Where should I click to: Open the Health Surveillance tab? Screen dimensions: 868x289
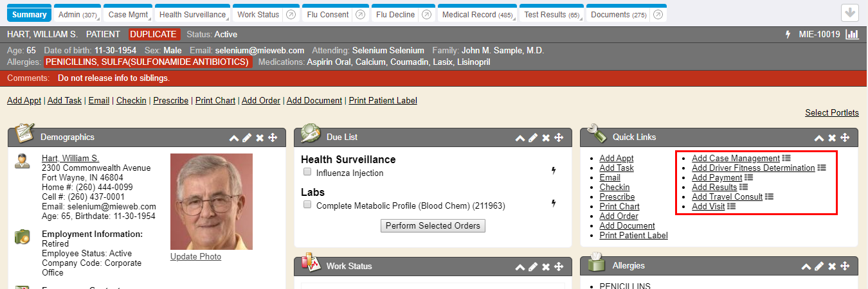coord(192,15)
